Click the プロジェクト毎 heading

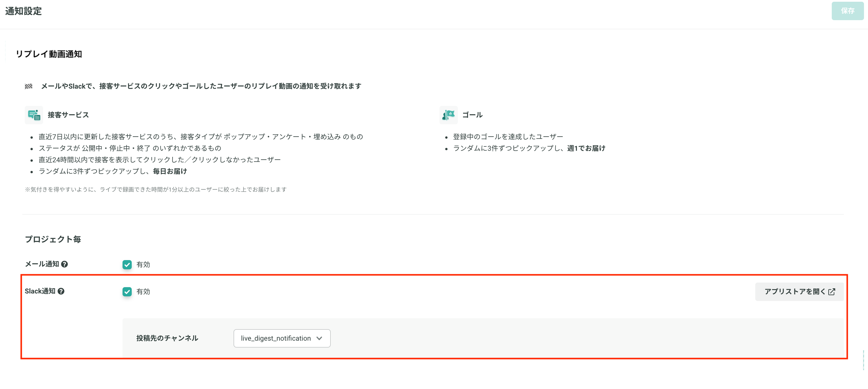53,239
